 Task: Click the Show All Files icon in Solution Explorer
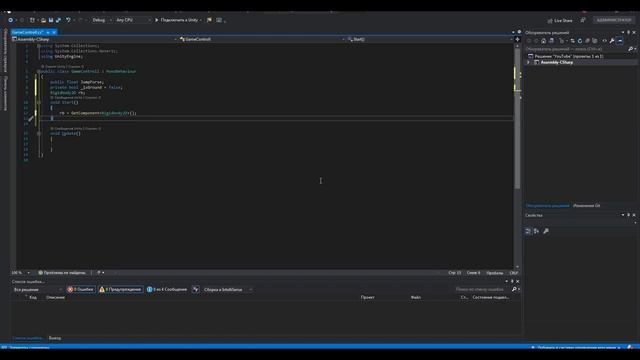(595, 41)
